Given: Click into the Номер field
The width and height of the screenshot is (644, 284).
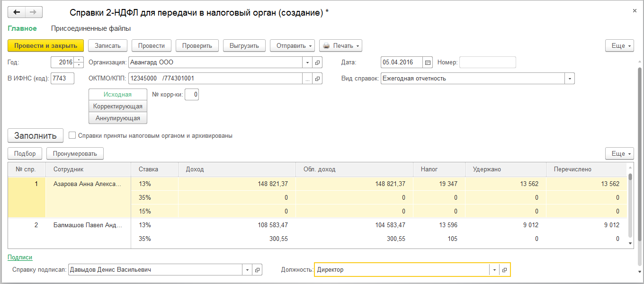Looking at the screenshot, I should [x=488, y=62].
